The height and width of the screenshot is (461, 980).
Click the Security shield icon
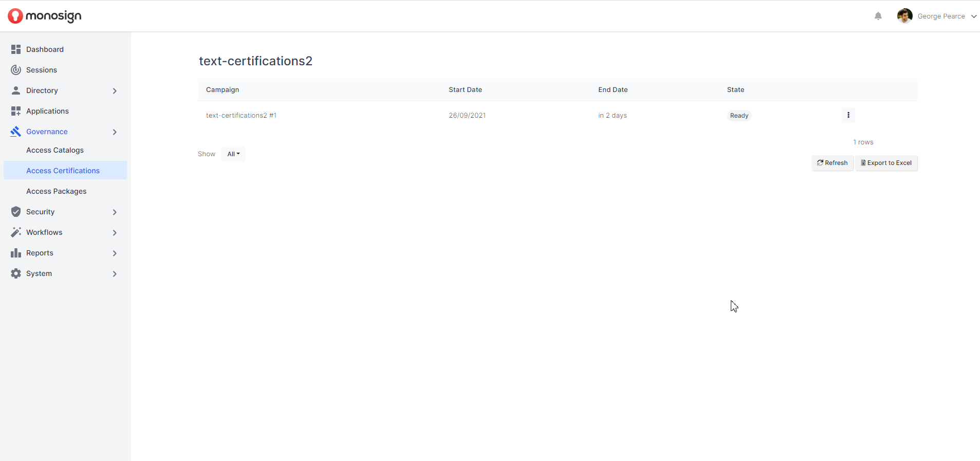coord(16,212)
